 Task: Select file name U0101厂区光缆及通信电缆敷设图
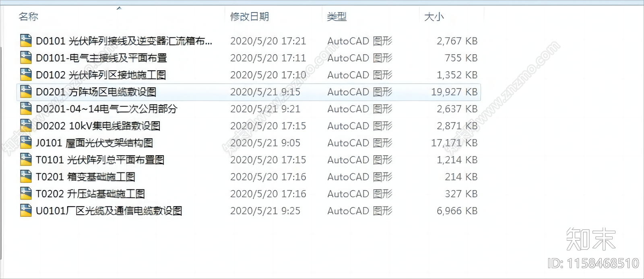pos(109,211)
